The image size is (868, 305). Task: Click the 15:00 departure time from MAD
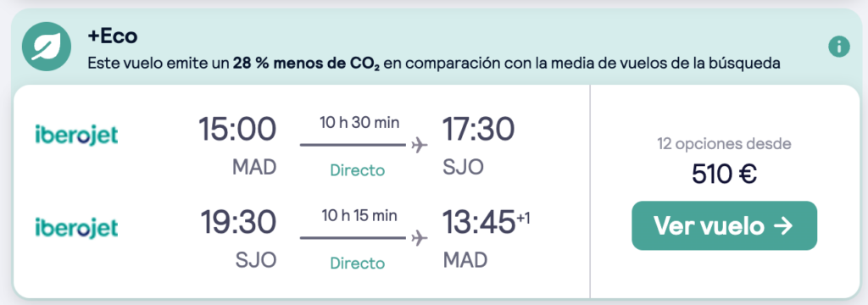pyautogui.click(x=237, y=130)
